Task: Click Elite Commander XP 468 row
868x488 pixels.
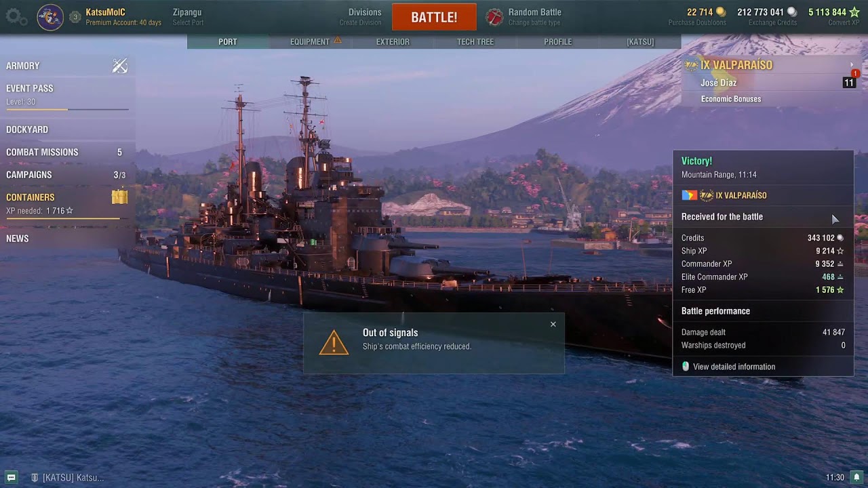Action: [763, 277]
